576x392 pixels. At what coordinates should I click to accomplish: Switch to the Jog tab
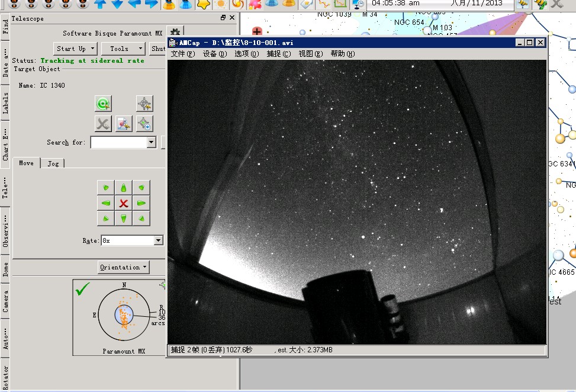[x=53, y=163]
